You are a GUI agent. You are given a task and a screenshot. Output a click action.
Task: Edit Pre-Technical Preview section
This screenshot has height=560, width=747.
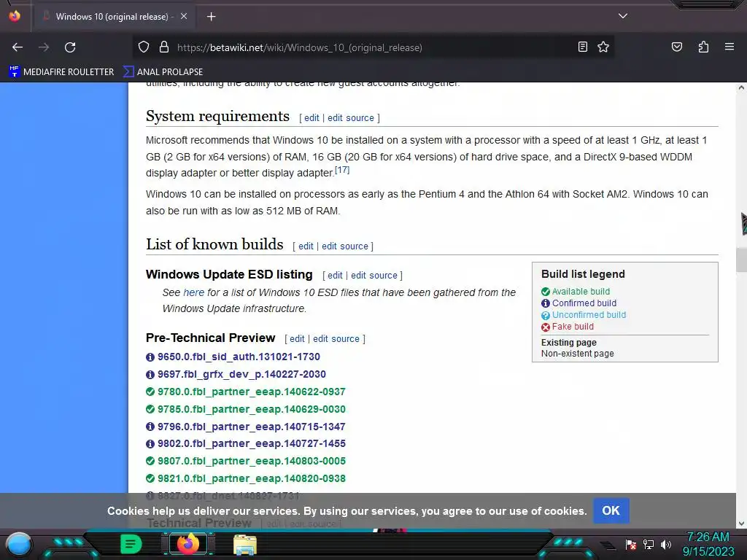pos(297,338)
